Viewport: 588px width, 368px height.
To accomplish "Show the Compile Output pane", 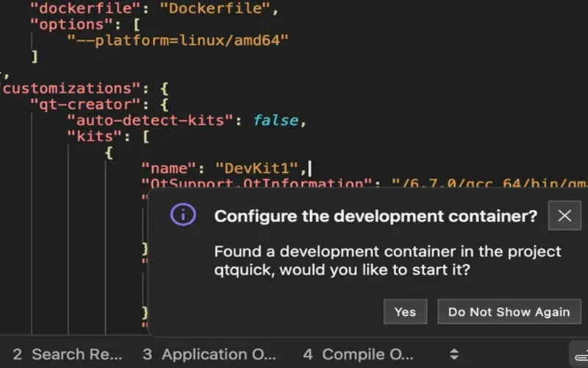I will click(x=359, y=354).
